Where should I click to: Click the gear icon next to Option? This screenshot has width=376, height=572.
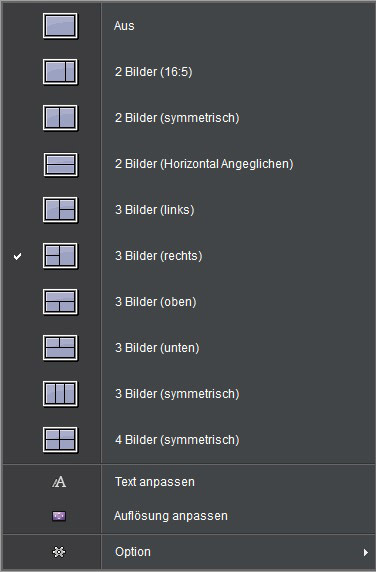(x=59, y=552)
